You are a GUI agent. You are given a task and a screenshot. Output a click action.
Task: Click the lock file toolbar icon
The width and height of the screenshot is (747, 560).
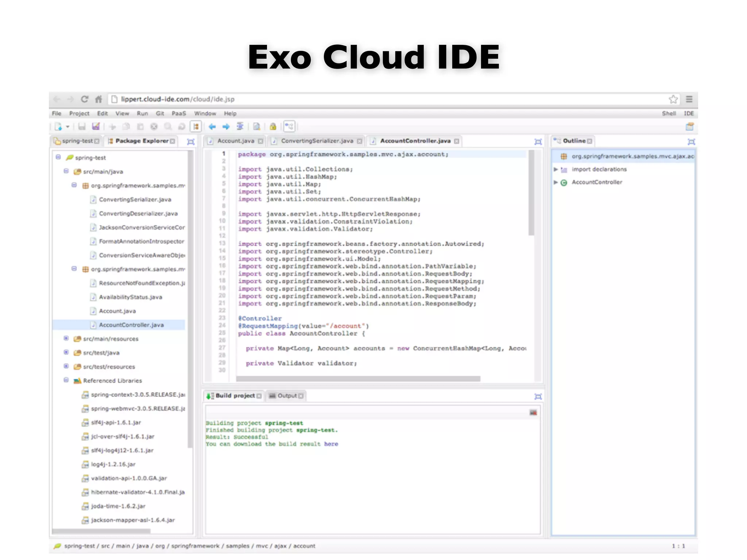click(273, 127)
